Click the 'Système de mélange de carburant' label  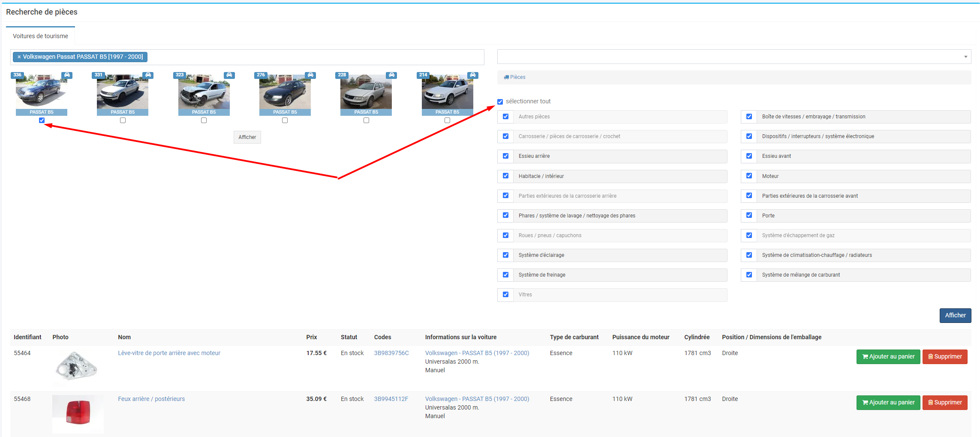pos(801,275)
